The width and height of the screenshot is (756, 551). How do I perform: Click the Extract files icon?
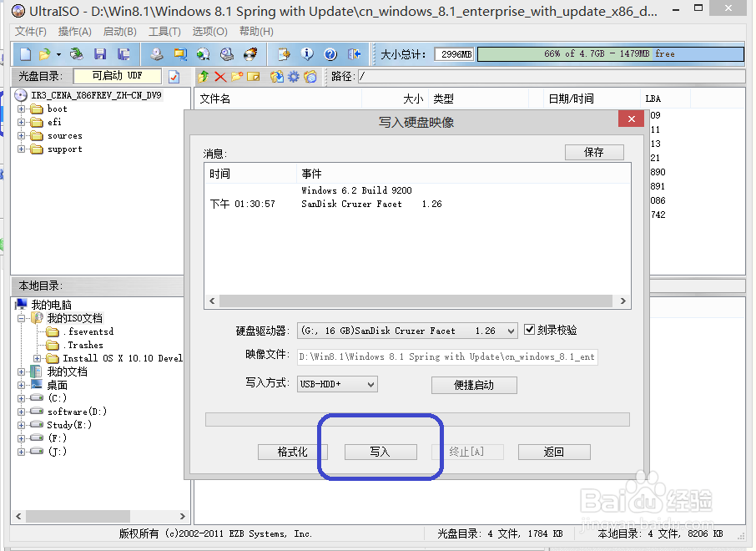point(277,76)
